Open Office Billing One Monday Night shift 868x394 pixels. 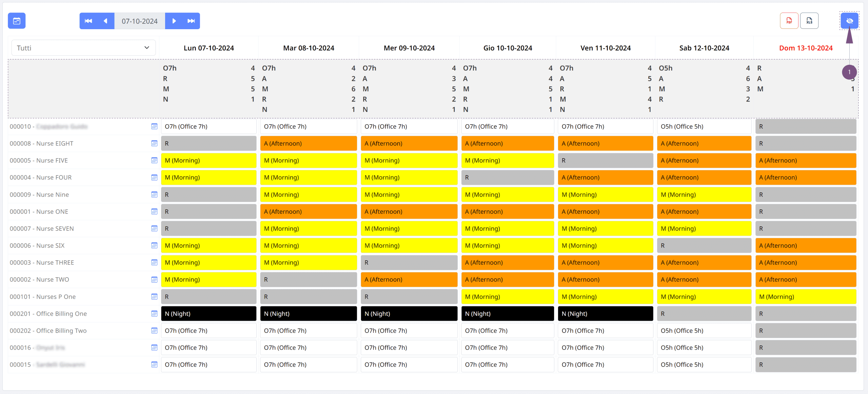point(209,314)
